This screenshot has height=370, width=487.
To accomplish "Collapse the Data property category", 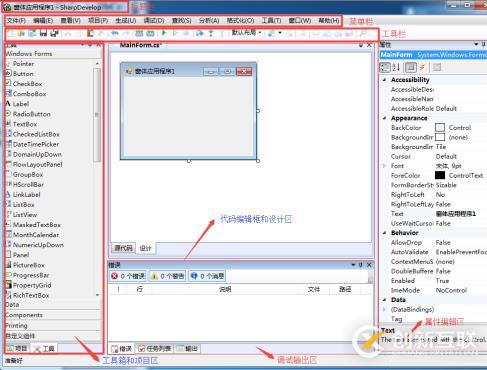I will point(384,300).
